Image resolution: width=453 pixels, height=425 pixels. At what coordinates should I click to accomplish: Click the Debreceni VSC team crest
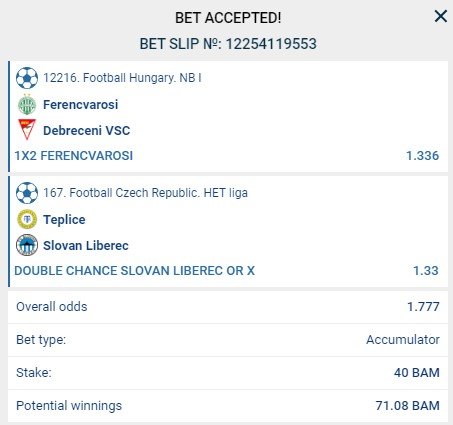(x=27, y=129)
